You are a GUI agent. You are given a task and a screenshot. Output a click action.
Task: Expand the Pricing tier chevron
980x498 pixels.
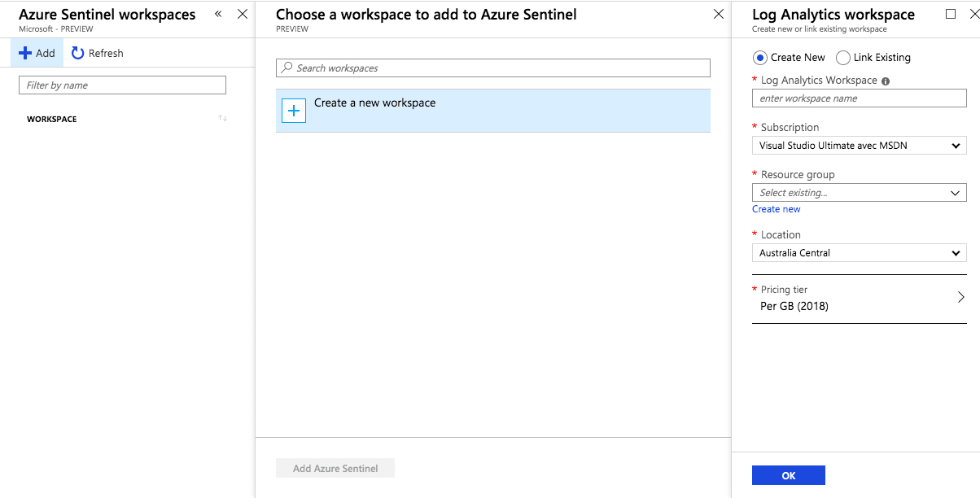[x=960, y=297]
